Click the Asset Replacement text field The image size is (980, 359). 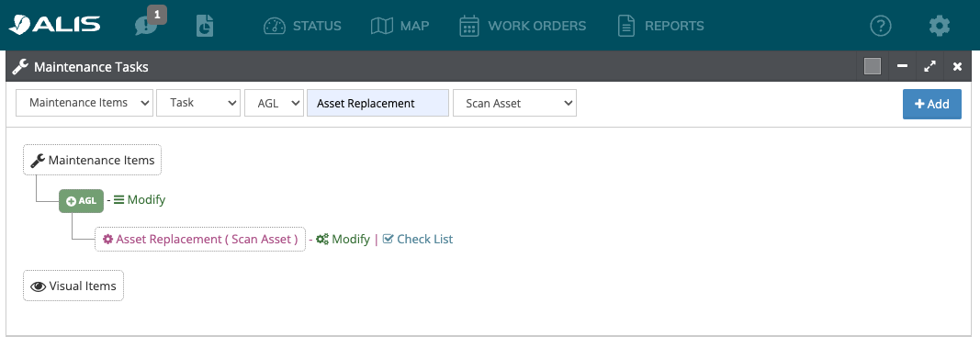377,103
